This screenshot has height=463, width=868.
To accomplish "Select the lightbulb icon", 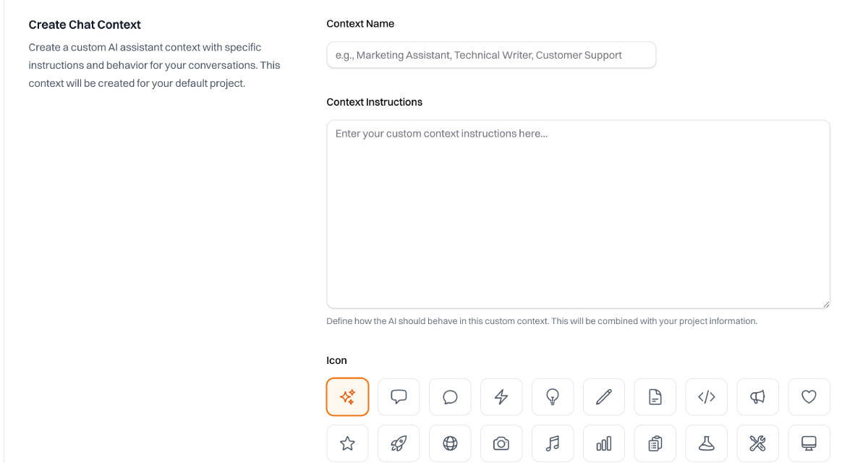I will (x=553, y=396).
